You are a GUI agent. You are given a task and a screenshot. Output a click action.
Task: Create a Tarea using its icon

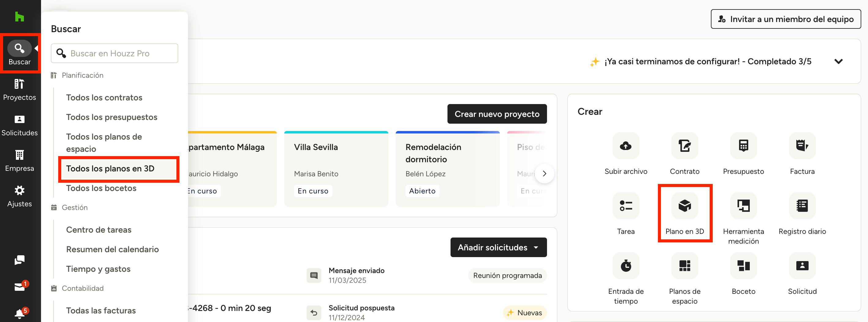click(625, 206)
